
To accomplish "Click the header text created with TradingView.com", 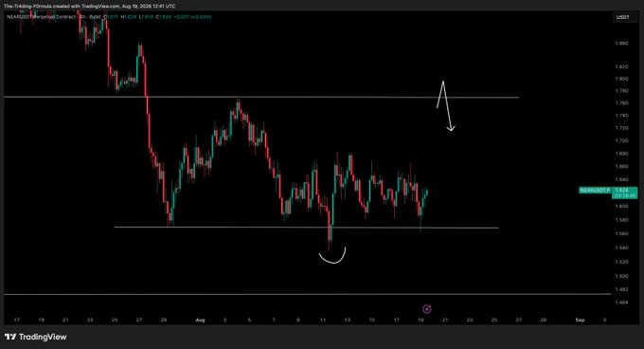I will 87,7.
